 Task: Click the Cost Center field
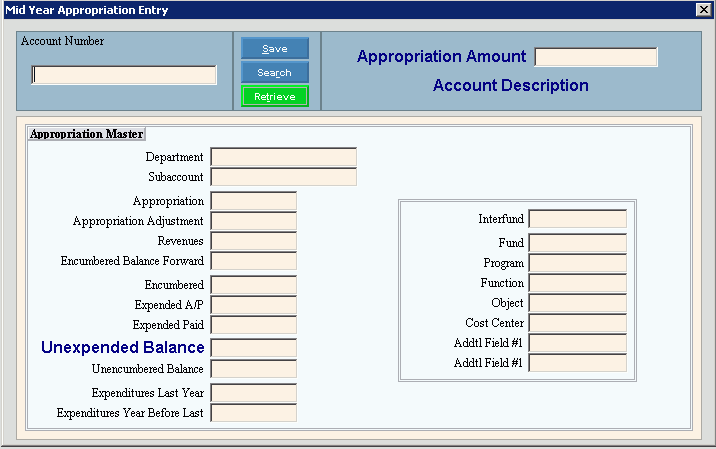tap(578, 323)
